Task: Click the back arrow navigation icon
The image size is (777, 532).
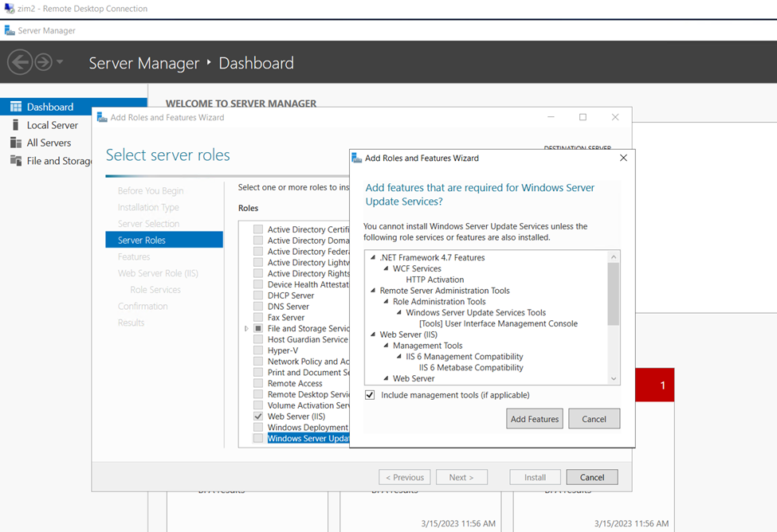Action: pyautogui.click(x=20, y=62)
